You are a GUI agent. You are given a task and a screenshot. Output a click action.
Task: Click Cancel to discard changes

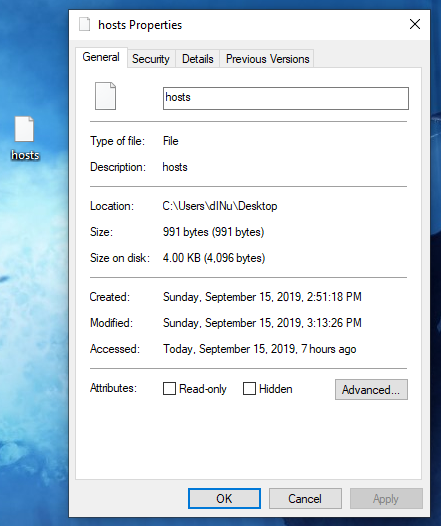tap(305, 498)
